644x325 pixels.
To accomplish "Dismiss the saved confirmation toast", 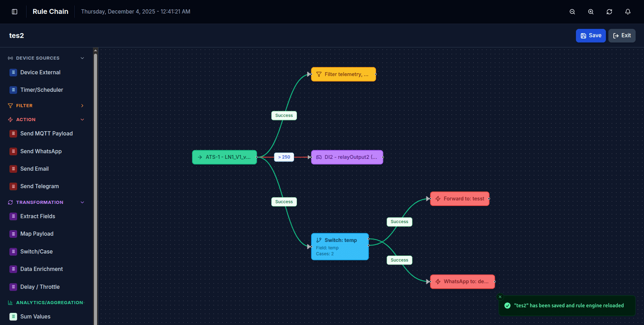I will pyautogui.click(x=500, y=296).
